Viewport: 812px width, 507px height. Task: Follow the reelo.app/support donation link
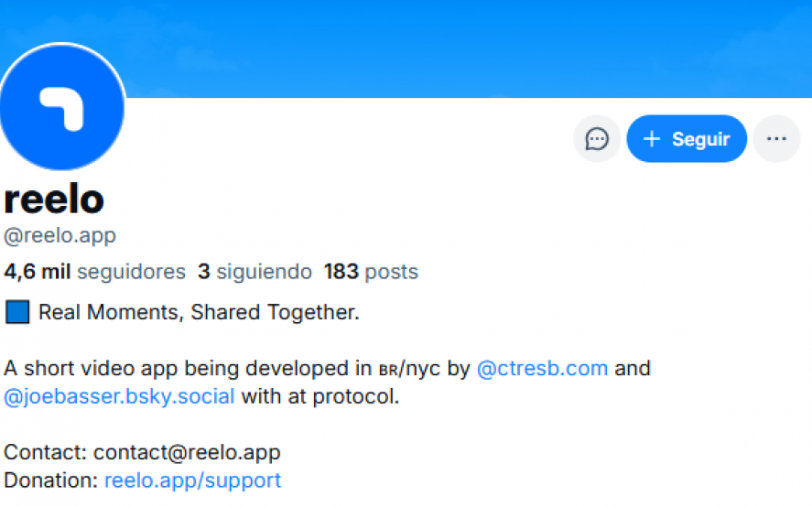point(192,480)
